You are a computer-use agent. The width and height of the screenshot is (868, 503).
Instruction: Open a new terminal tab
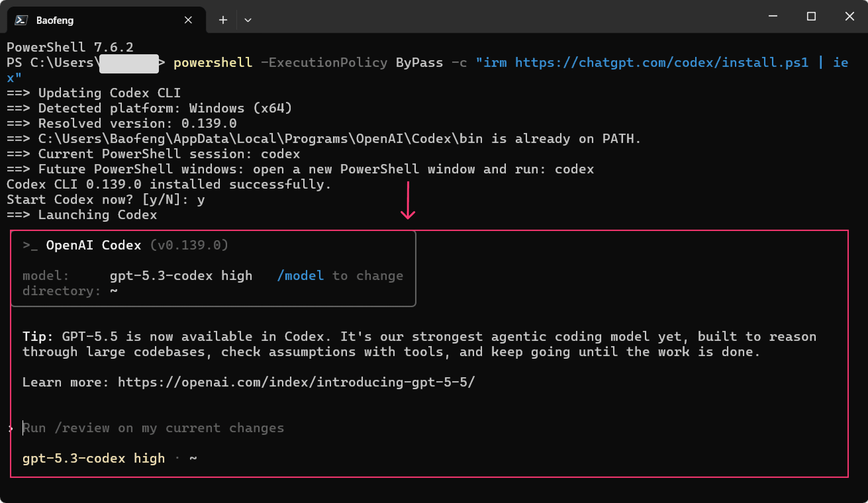pos(223,20)
